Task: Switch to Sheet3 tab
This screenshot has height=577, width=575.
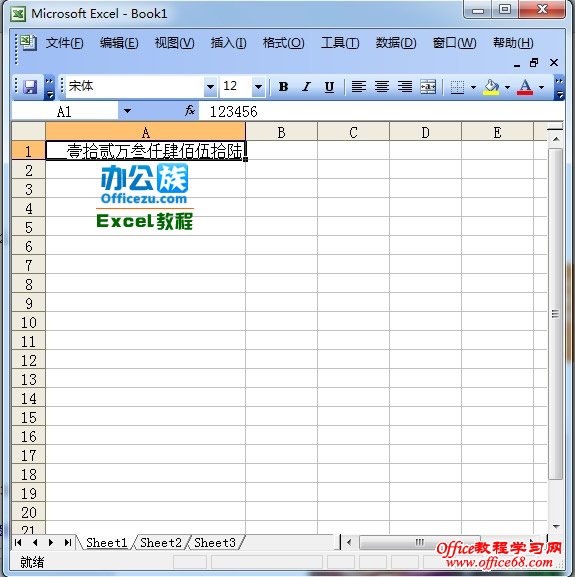Action: (215, 543)
